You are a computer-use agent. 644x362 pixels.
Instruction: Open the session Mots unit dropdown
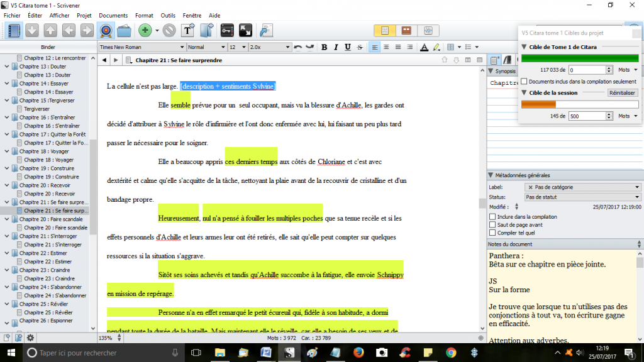click(x=628, y=116)
